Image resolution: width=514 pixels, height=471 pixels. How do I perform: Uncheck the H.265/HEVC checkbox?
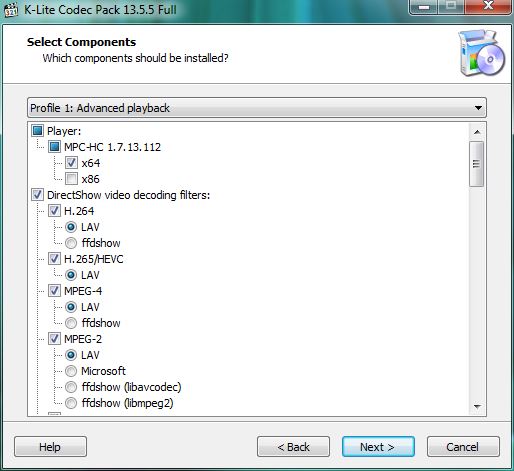pos(54,259)
